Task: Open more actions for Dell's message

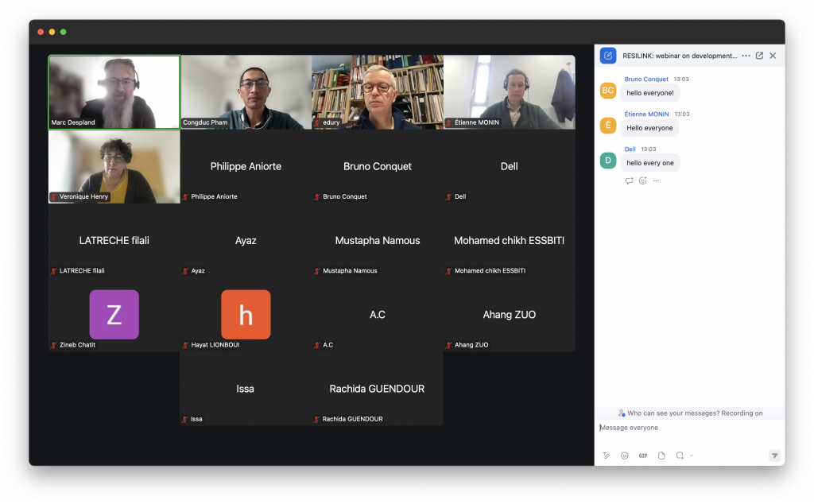Action: tap(656, 180)
